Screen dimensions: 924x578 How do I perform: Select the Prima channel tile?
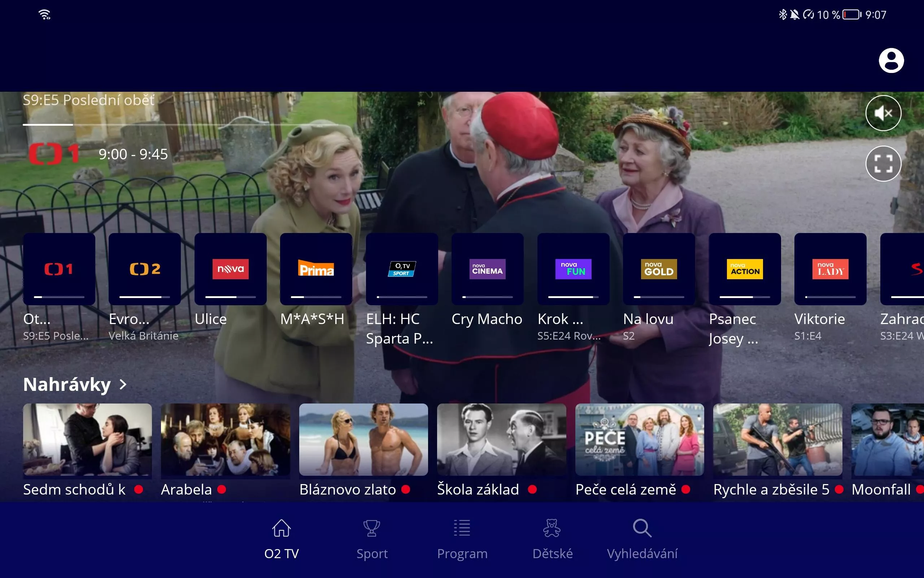click(316, 269)
